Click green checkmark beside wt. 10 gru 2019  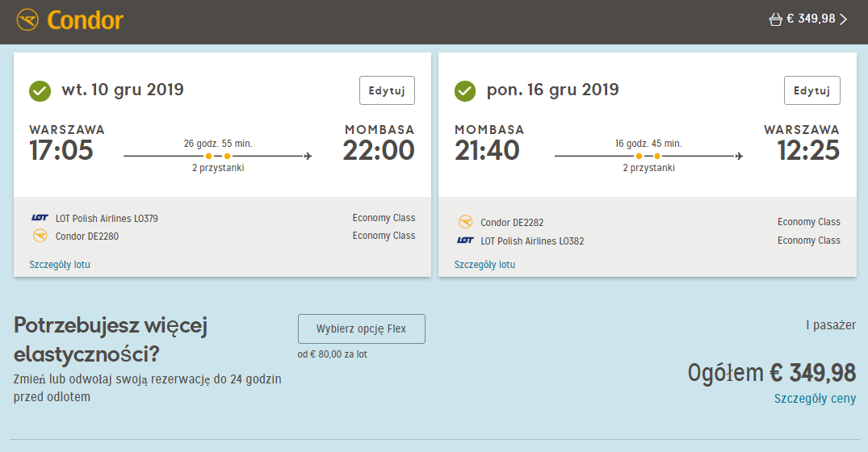point(40,90)
